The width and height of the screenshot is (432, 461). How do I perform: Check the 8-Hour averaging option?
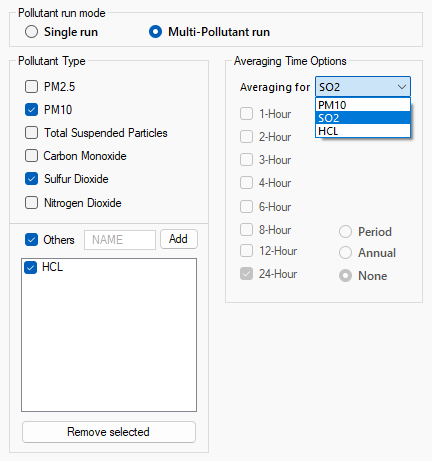tap(247, 230)
